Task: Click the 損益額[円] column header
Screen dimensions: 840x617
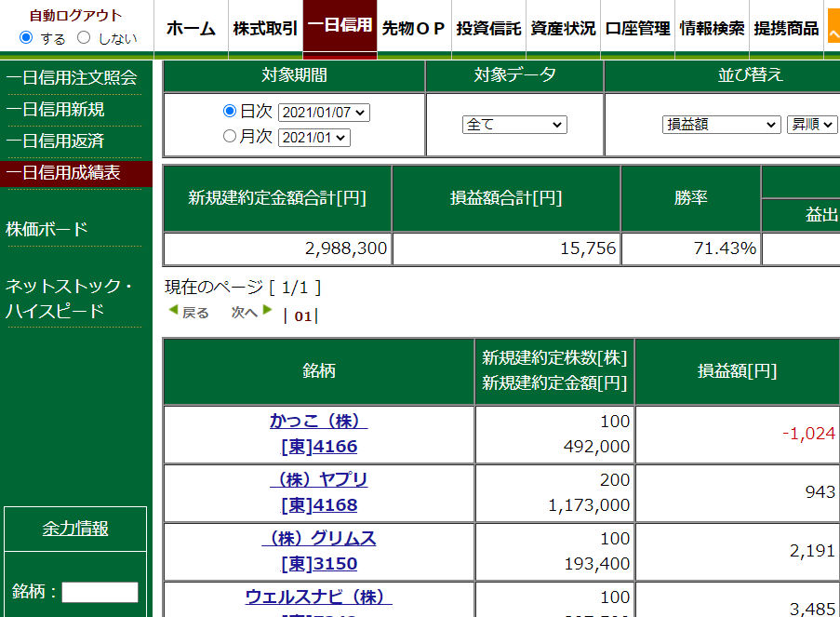Action: (737, 371)
